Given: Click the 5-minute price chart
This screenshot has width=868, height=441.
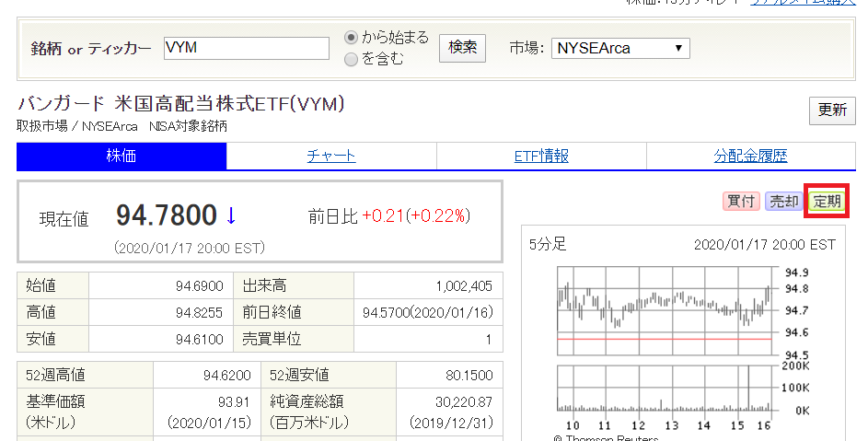Looking at the screenshot, I should [x=665, y=311].
